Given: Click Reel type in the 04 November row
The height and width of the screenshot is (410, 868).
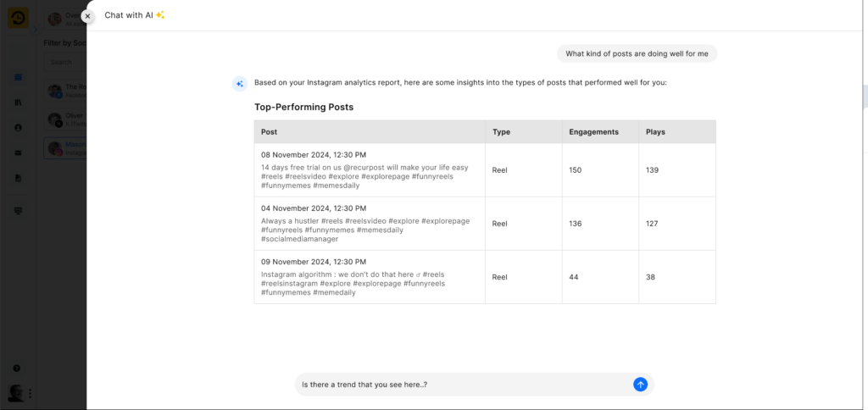Looking at the screenshot, I should click(499, 224).
